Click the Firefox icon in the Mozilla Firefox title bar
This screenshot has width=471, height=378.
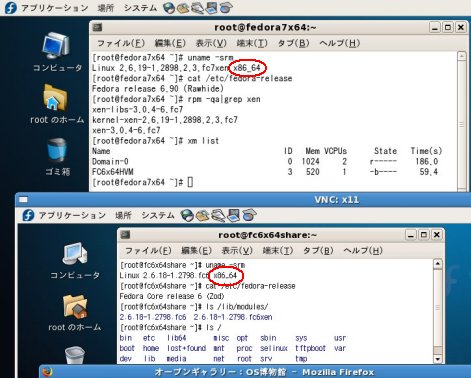[48, 372]
